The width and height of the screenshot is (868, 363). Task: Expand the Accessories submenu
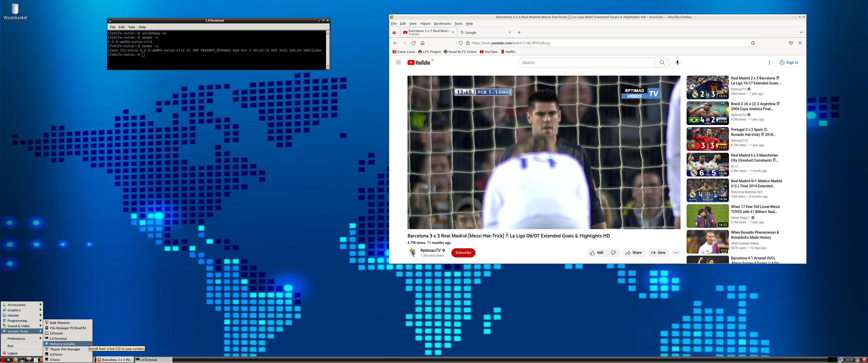[22, 305]
